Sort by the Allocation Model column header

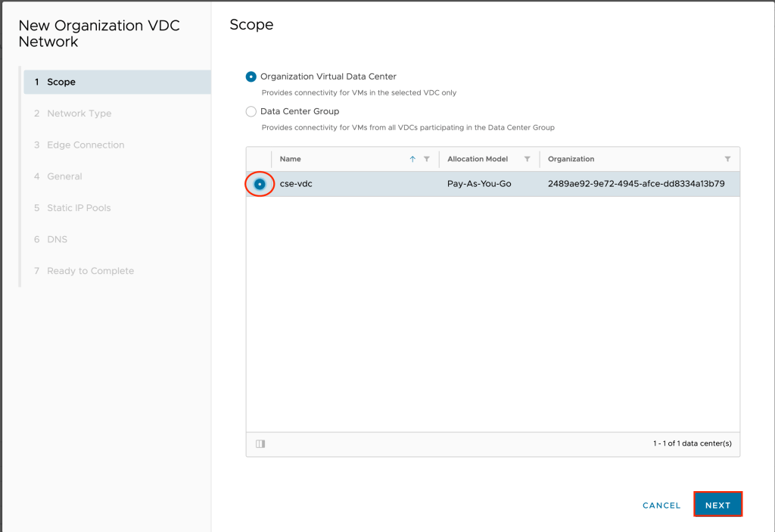[x=478, y=159]
